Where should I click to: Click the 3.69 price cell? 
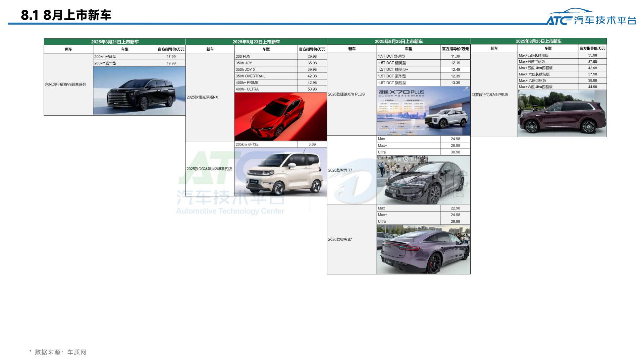click(312, 144)
